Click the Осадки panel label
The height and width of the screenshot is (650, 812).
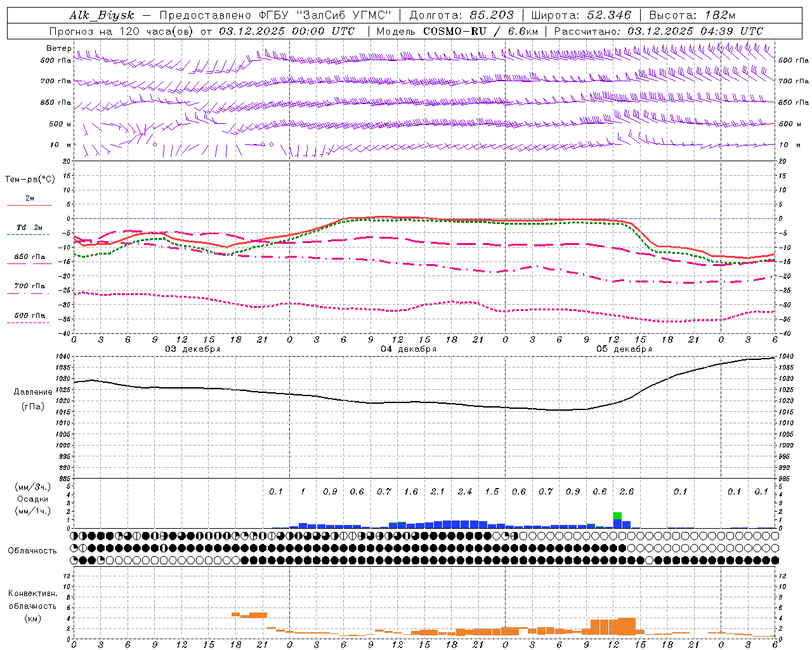pyautogui.click(x=33, y=499)
